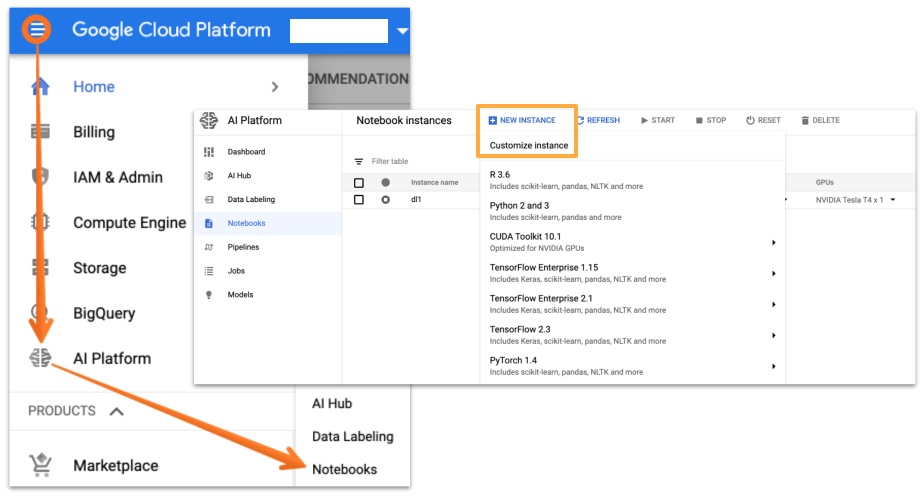Viewport: 924px width, 497px height.
Task: Click the Billing icon
Action: (x=40, y=132)
